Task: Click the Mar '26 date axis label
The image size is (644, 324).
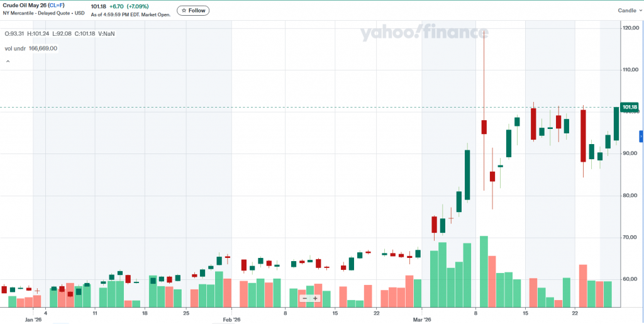Action: tap(421, 320)
